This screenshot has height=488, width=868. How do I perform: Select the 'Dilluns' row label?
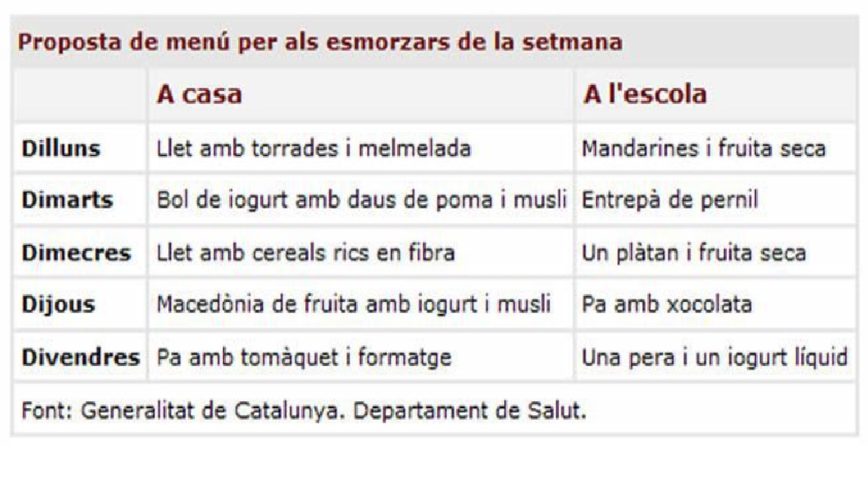[x=61, y=148]
